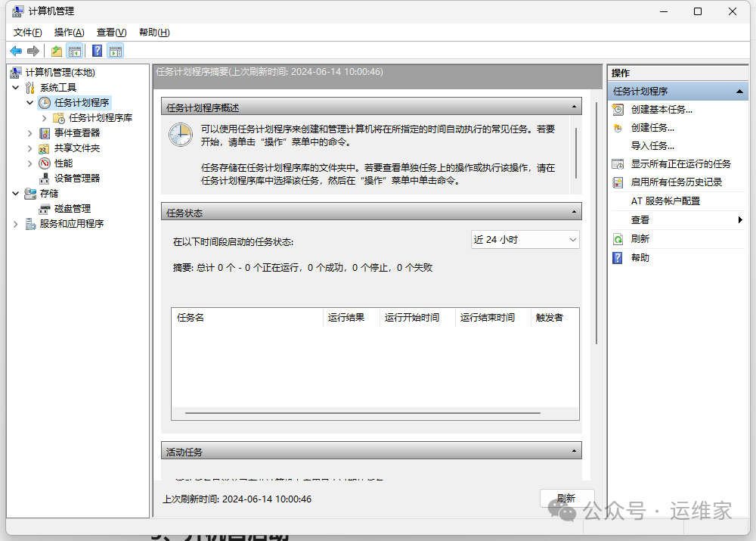Click the 磁盘管理 disk icon
The image size is (756, 541).
click(x=45, y=209)
